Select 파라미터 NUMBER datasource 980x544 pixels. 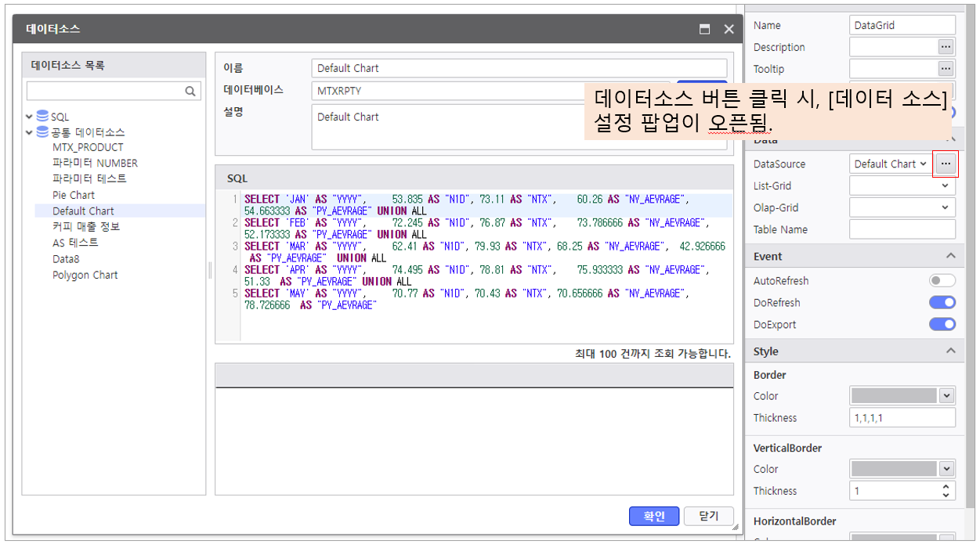point(95,163)
